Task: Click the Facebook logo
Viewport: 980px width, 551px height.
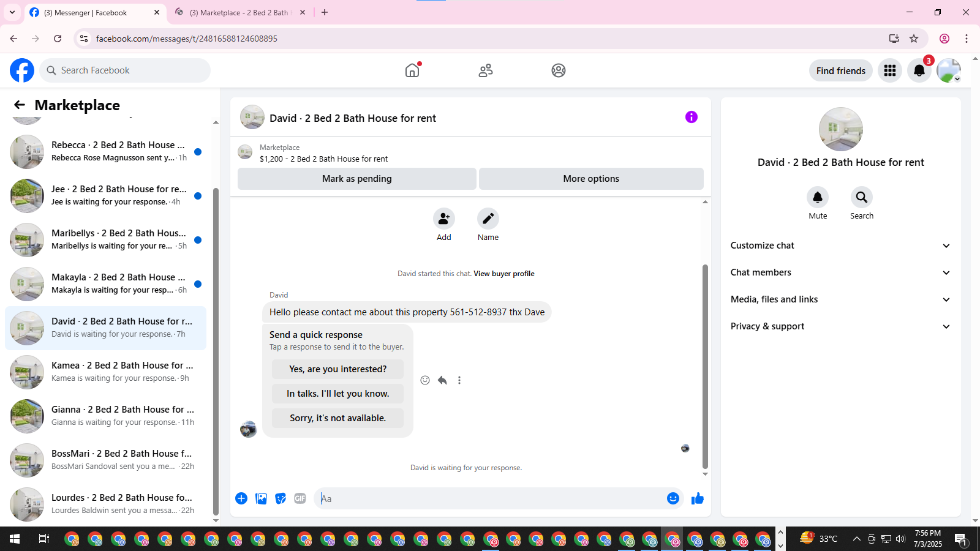Action: [22, 70]
